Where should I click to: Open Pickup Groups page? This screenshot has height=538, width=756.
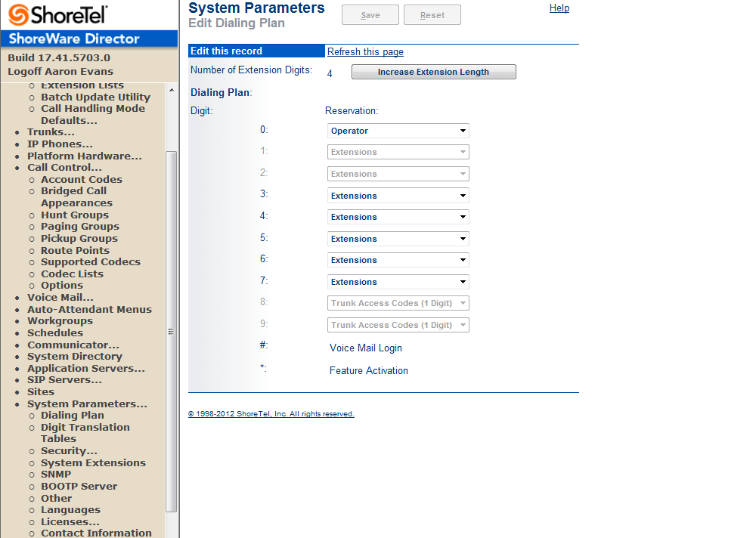click(x=79, y=238)
